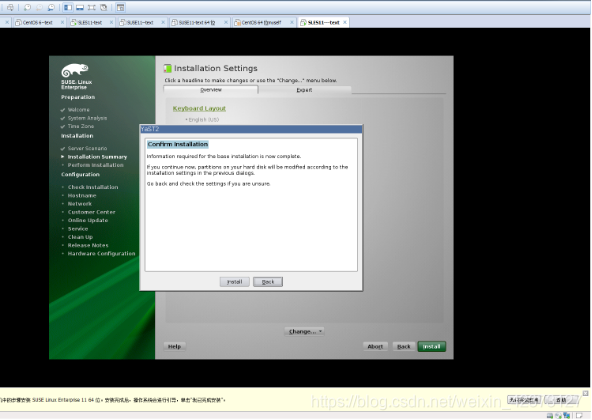Click the network adapter status bar icon
The width and height of the screenshot is (592, 420).
click(x=567, y=416)
